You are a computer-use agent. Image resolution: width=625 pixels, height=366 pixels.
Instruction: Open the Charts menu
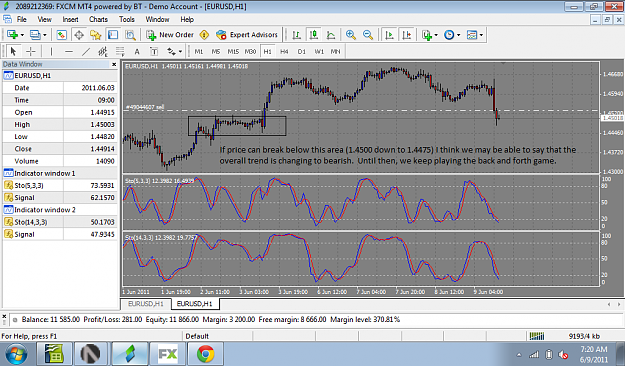98,19
